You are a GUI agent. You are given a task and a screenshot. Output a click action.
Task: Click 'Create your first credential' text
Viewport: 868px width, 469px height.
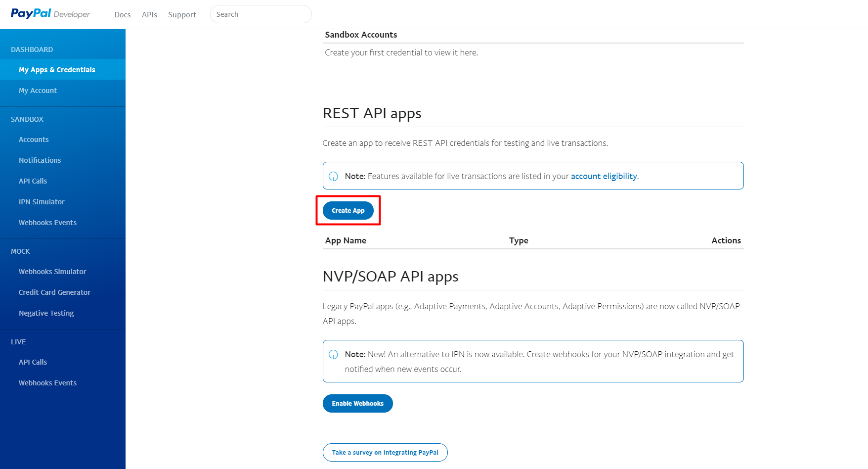coord(401,52)
